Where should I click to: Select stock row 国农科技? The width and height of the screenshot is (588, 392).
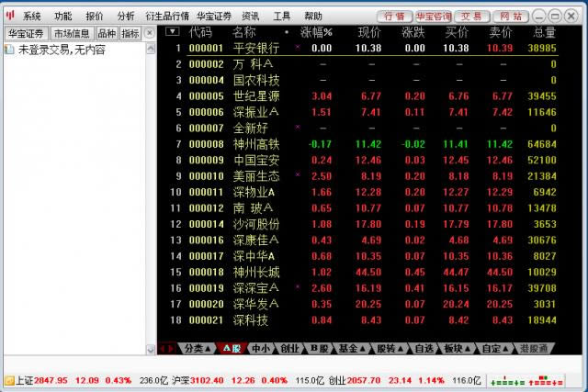click(x=362, y=80)
